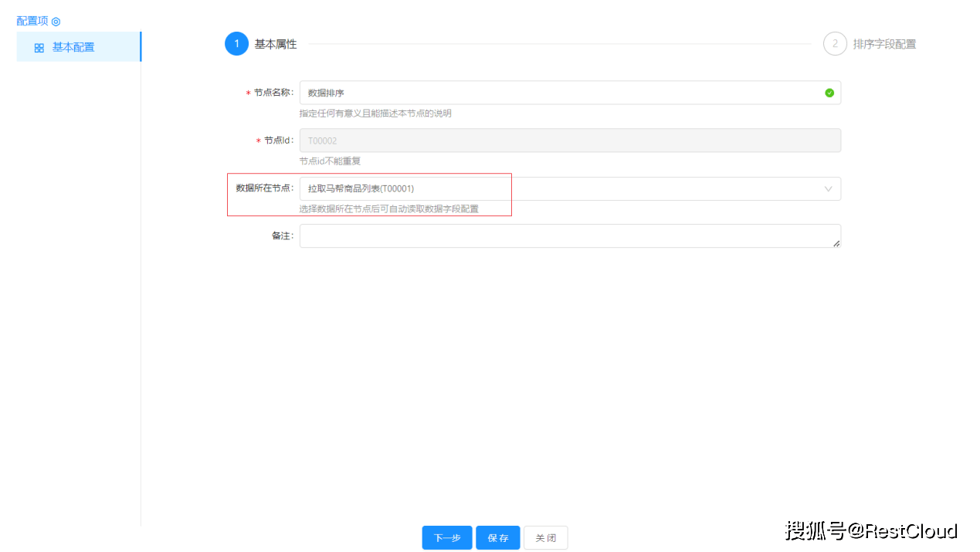The height and width of the screenshot is (552, 980).
Task: Click the 下一步 button
Action: click(447, 538)
